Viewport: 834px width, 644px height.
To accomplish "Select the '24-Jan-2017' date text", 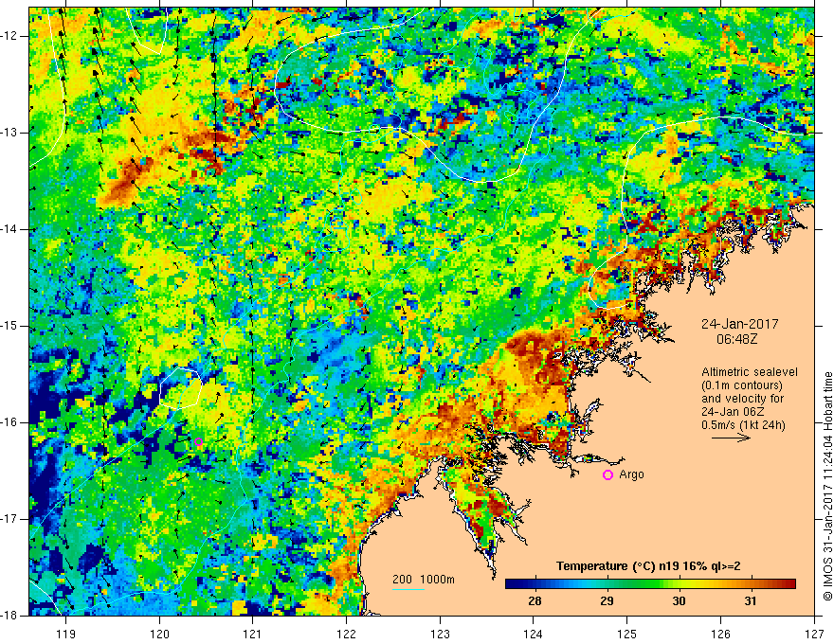I will (x=740, y=324).
